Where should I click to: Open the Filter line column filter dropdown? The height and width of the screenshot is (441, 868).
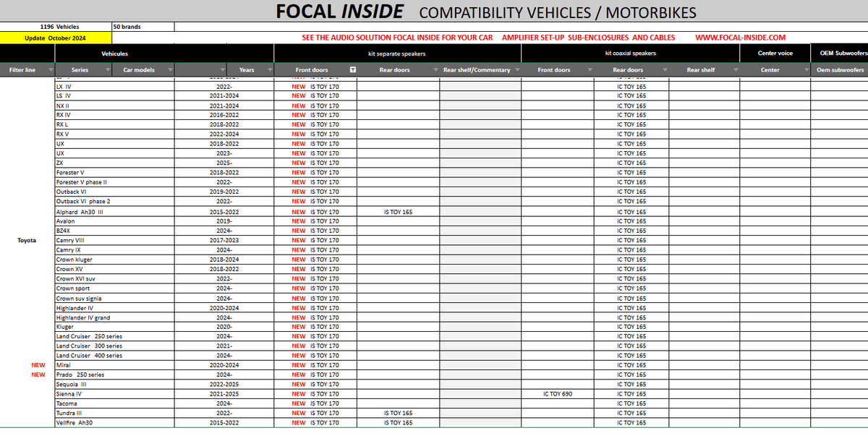(50, 70)
